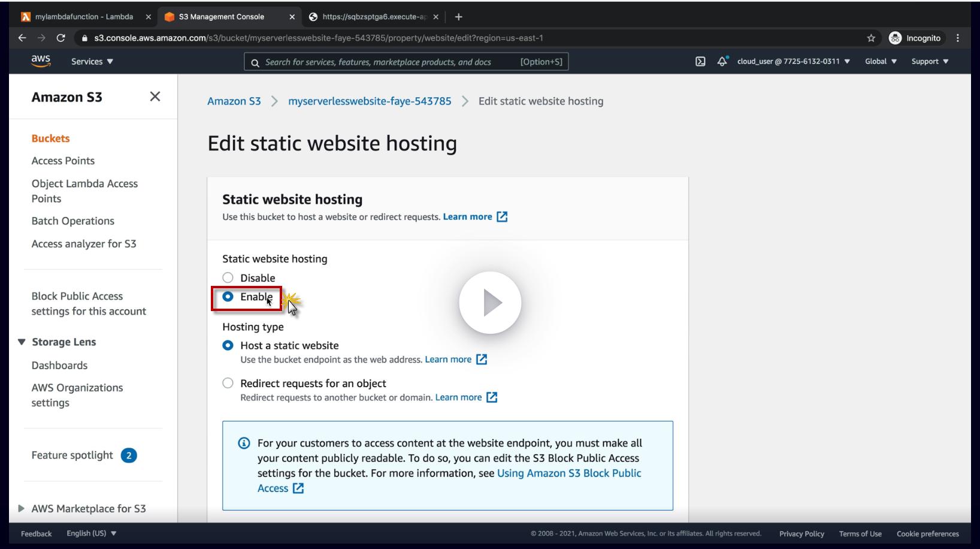Viewport: 980px width, 549px height.
Task: Open Batch Operations in the sidebar
Action: (x=72, y=221)
